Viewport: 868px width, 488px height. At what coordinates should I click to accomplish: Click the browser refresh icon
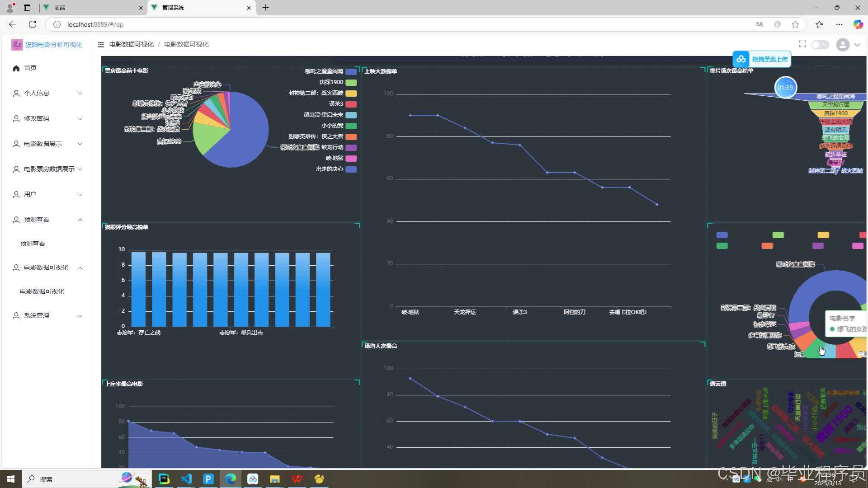(33, 24)
